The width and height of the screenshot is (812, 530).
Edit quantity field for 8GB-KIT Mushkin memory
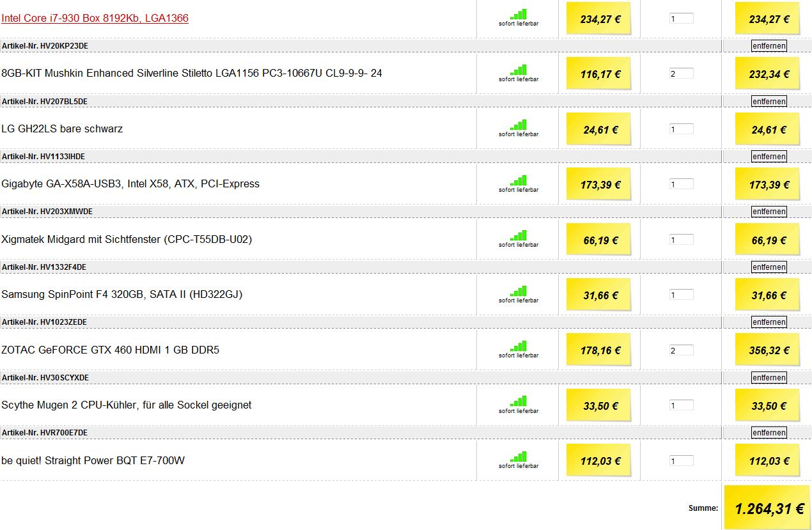coord(681,74)
